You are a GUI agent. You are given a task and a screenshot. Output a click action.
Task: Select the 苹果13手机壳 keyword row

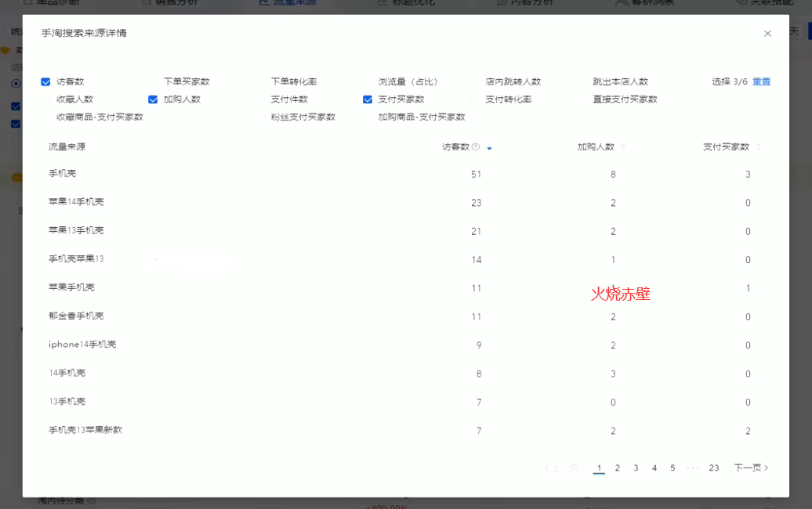pyautogui.click(x=405, y=231)
